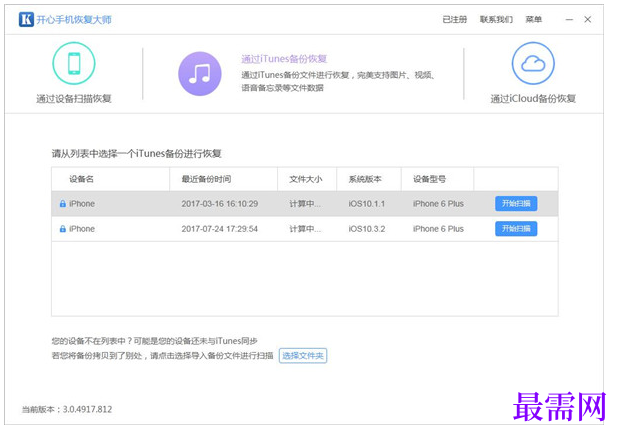Click 计算中 size in 2017-07-24 row
Screen dimensions: 625x438
pos(305,229)
